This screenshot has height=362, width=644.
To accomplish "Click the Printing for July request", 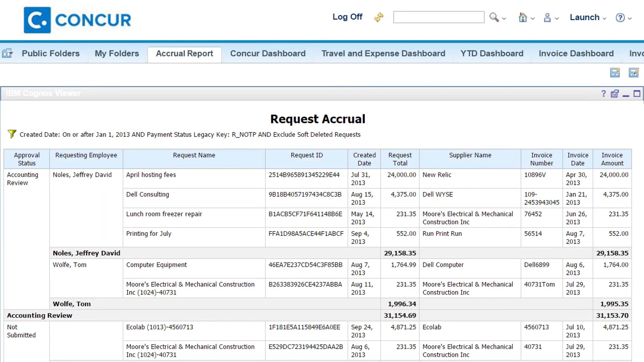I will click(x=149, y=234).
